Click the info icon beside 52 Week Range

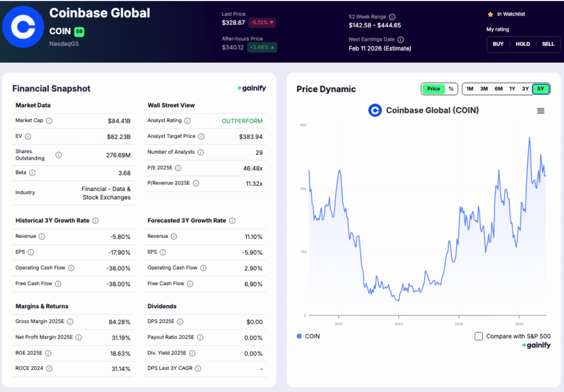click(393, 15)
